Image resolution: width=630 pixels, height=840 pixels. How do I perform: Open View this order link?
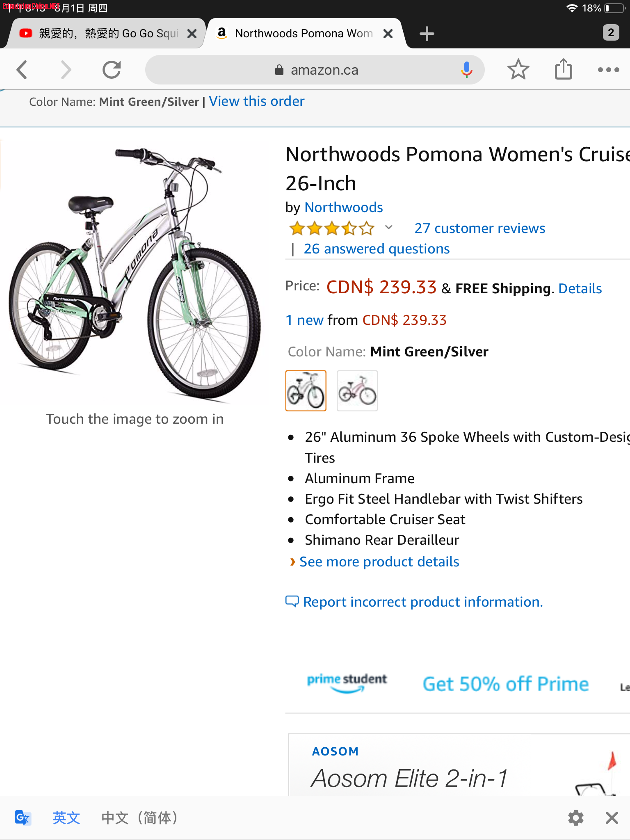click(x=257, y=101)
